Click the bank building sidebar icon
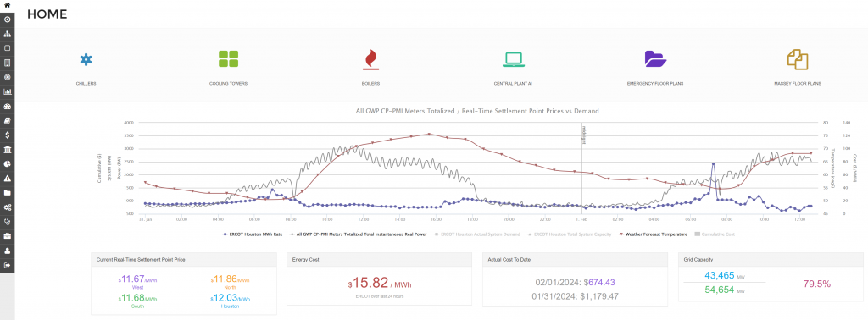Image resolution: width=868 pixels, height=320 pixels. pyautogui.click(x=7, y=149)
